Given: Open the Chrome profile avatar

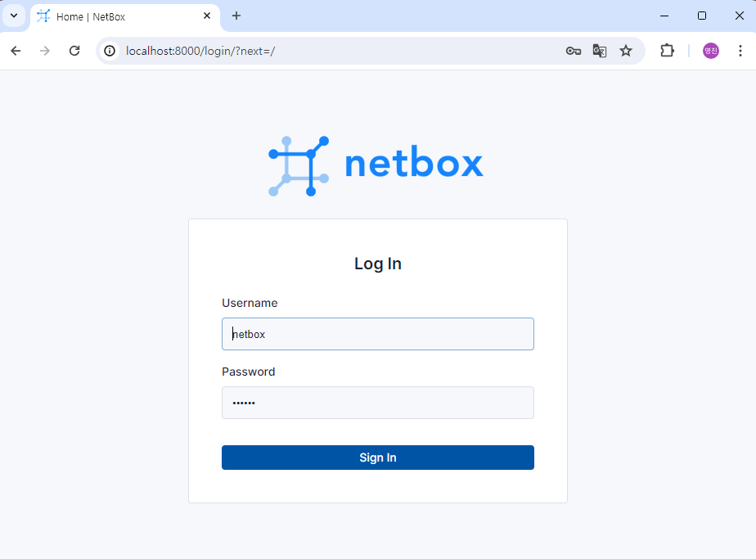Looking at the screenshot, I should (711, 51).
